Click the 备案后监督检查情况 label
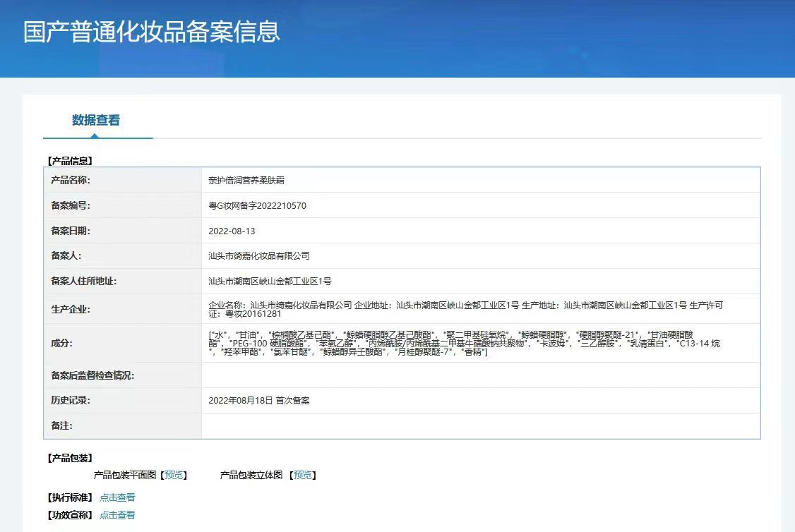 (x=92, y=375)
